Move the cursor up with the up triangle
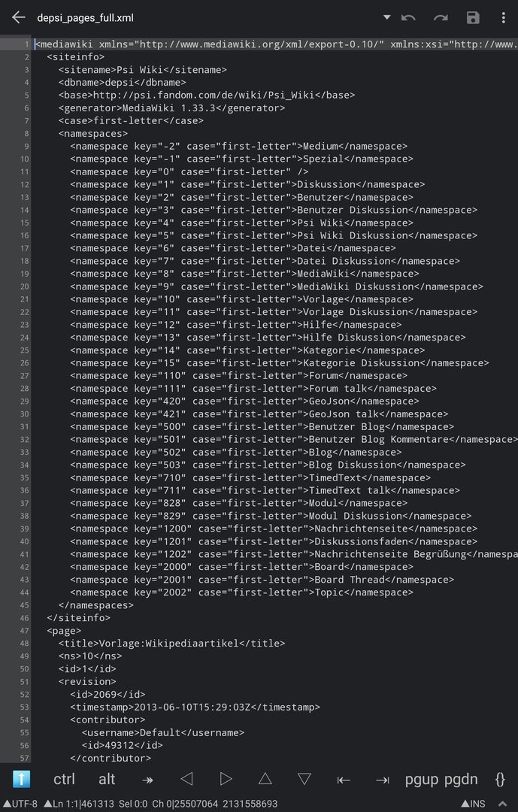Viewport: 518px width, 812px height. point(265,778)
